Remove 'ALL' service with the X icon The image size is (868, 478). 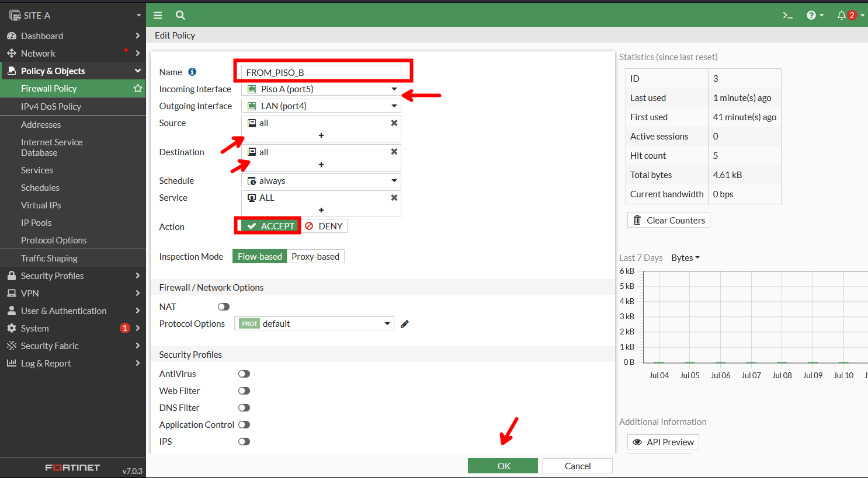(x=394, y=198)
